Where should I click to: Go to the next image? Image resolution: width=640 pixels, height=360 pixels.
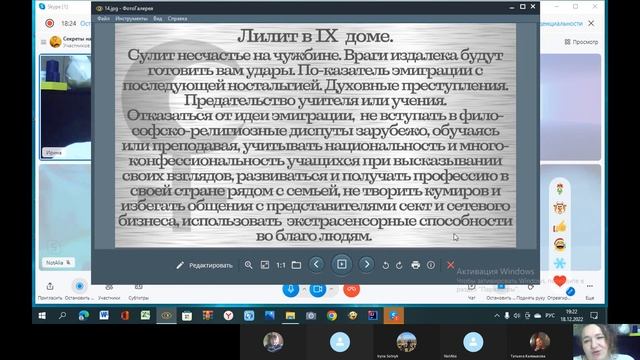(367, 264)
